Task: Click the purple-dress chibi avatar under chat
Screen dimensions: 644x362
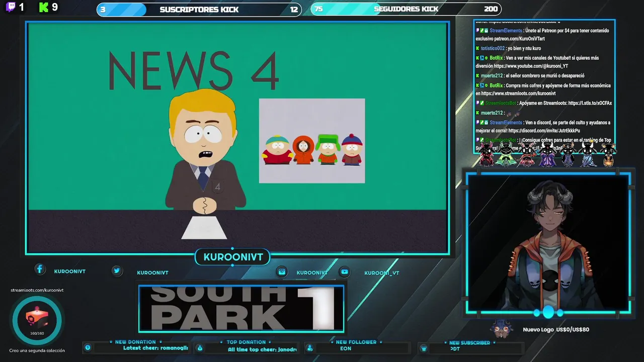Action: click(x=547, y=154)
